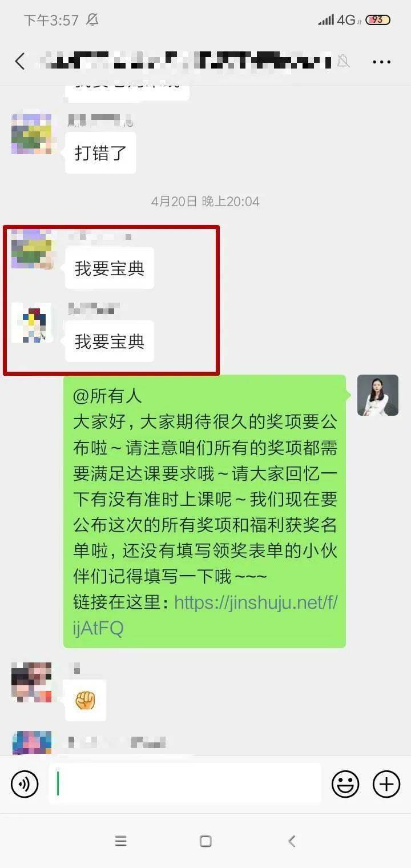The width and height of the screenshot is (411, 868).
Task: Tap the first '我要宝典' message bubble
Action: 110,268
